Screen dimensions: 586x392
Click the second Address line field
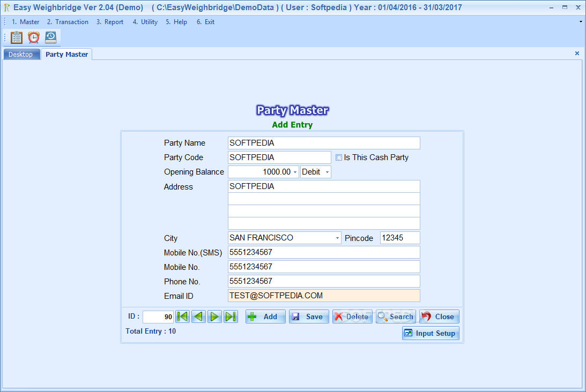[324, 199]
